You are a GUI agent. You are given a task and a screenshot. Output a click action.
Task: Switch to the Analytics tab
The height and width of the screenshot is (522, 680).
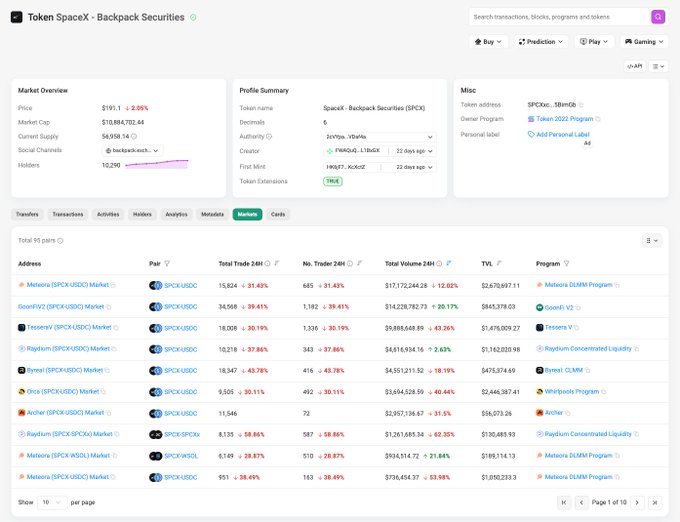coord(177,214)
